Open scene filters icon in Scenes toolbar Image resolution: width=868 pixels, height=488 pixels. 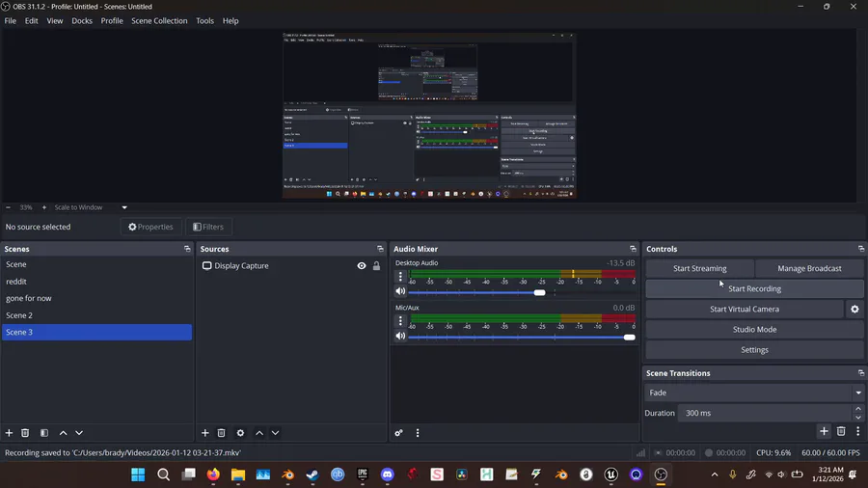click(x=44, y=433)
